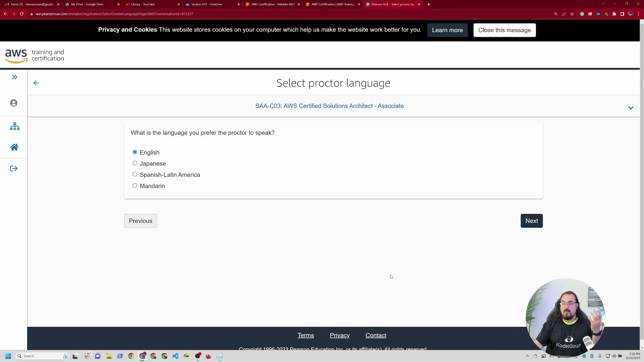Open SAA-C03 Solutions Architect exam link
Screen dimensions: 644x362
point(329,106)
